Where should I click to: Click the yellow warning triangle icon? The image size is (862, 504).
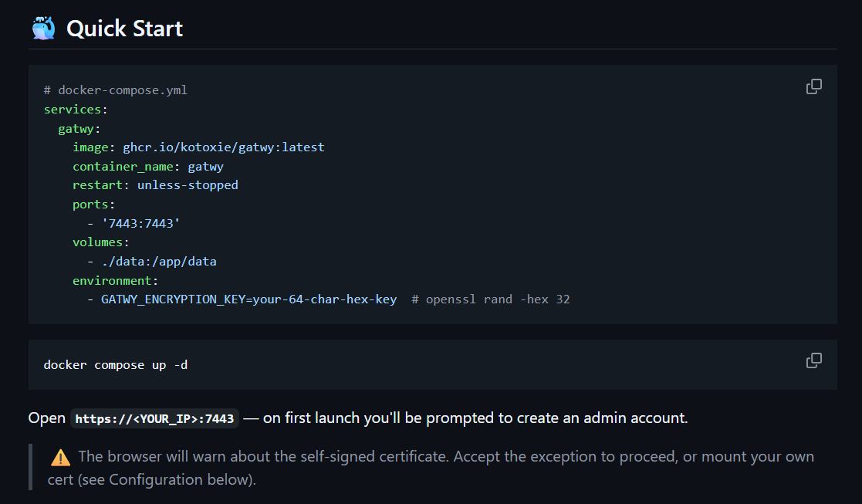click(59, 456)
